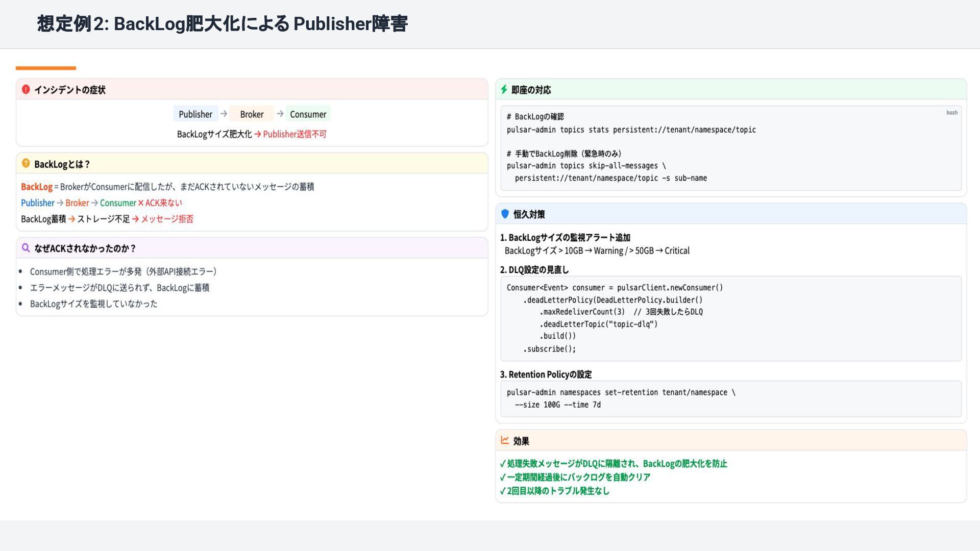
Task: Click the red exclamation incident icon
Action: 26,90
